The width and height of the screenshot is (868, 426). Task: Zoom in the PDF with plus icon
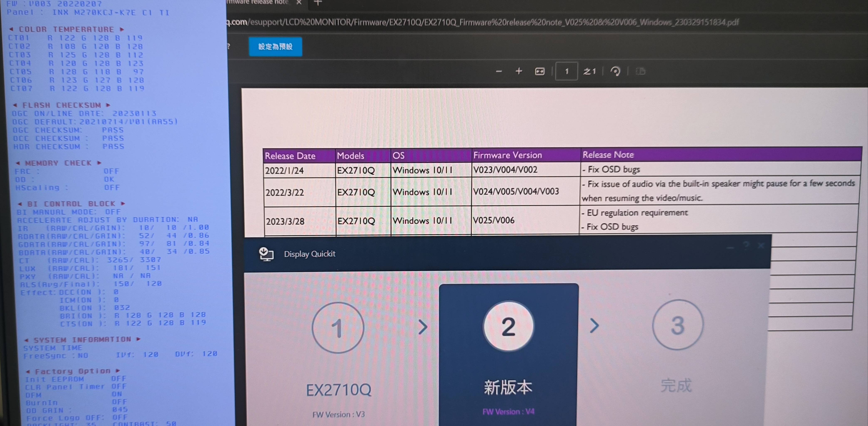[519, 71]
